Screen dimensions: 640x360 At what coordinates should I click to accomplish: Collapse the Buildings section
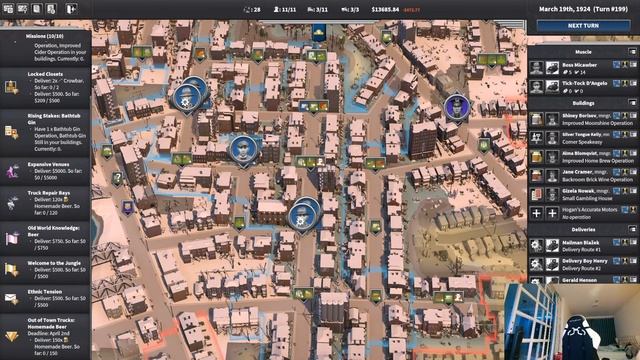coord(632,103)
